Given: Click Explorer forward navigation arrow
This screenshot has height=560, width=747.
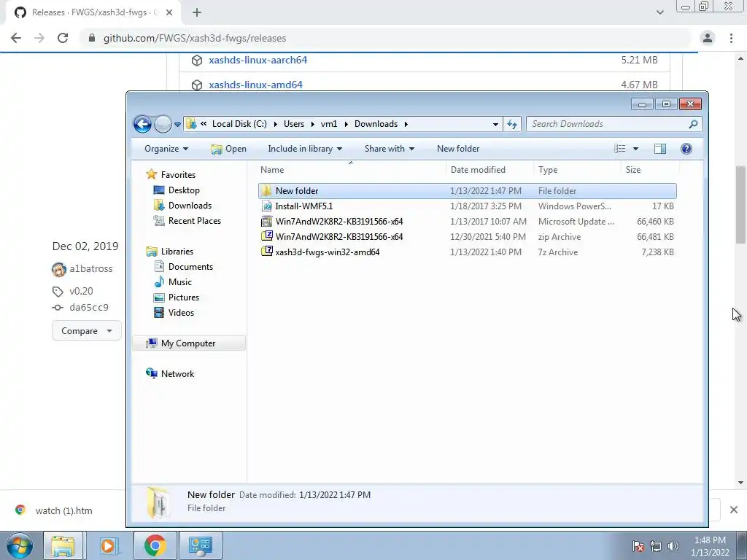Looking at the screenshot, I should click(163, 124).
